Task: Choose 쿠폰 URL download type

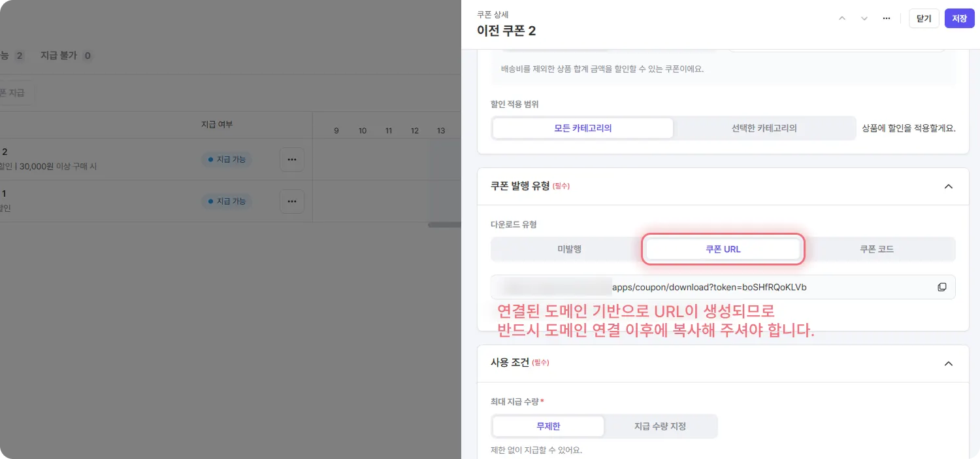Action: (723, 249)
